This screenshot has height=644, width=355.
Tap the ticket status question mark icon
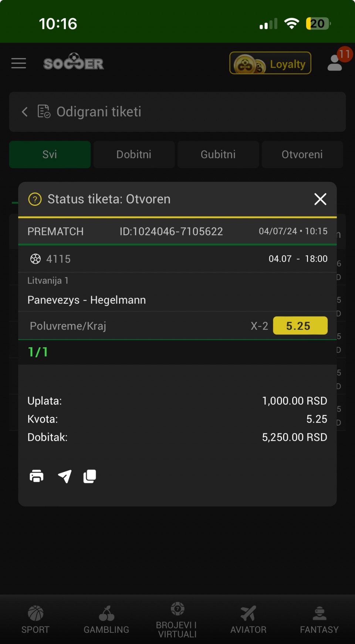[35, 200]
